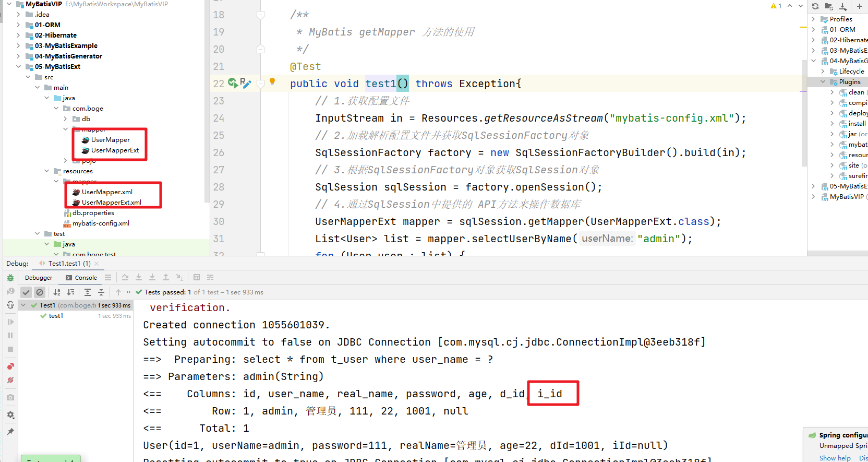Mute breakpoints icon in debug sidebar

10,380
